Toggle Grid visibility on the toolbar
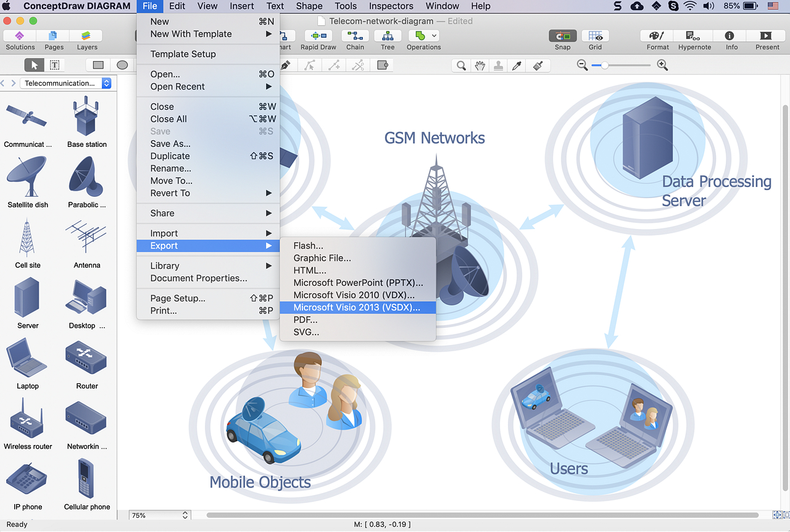790x532 pixels. [x=595, y=36]
